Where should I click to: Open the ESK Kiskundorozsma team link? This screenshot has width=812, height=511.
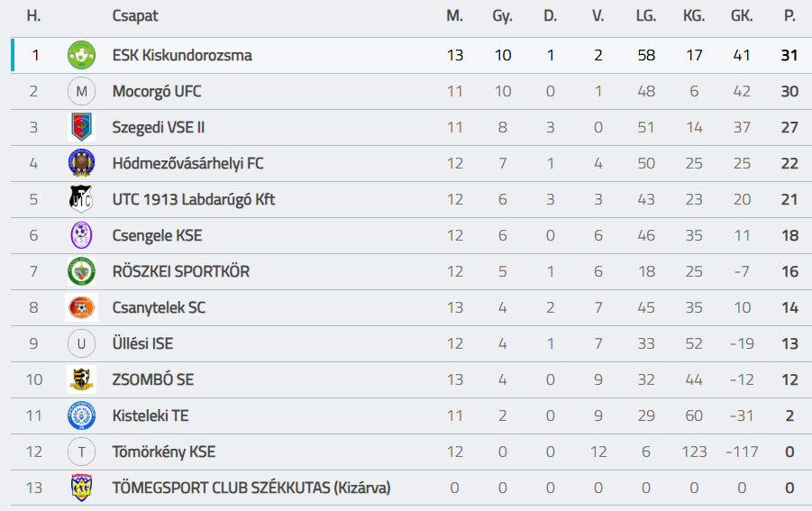182,55
